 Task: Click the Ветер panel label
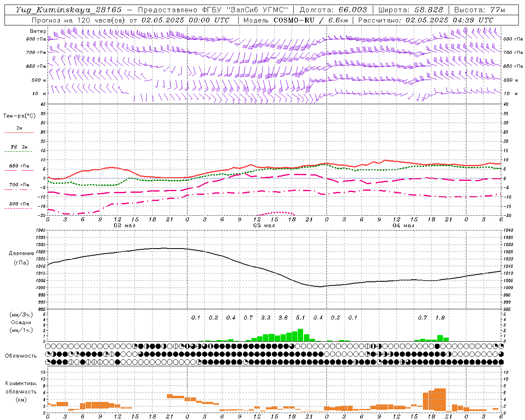38,31
